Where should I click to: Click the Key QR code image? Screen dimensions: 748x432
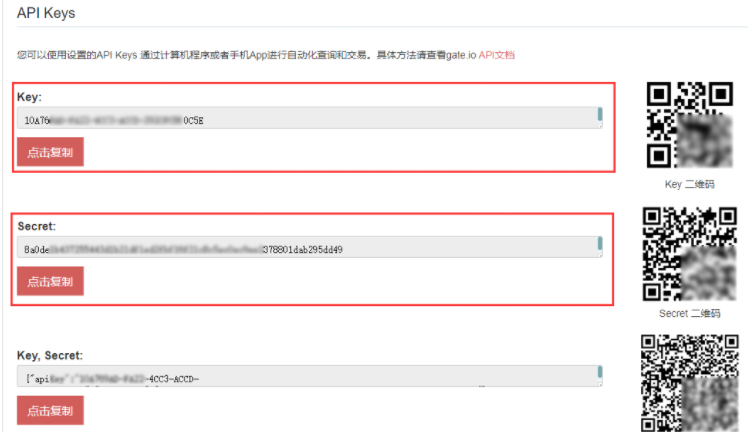689,125
